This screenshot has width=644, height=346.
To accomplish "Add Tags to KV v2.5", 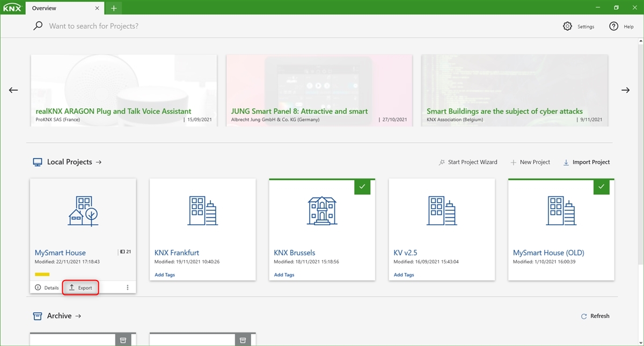I will coord(404,275).
